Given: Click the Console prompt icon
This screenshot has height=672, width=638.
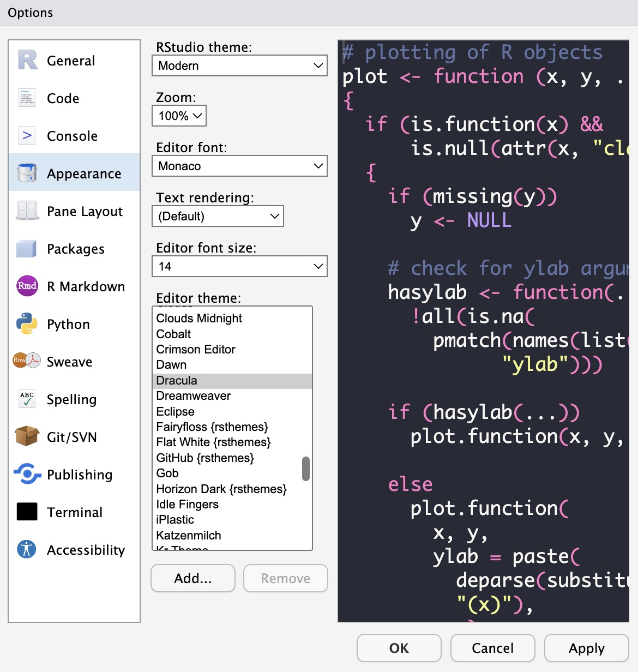Looking at the screenshot, I should (27, 135).
